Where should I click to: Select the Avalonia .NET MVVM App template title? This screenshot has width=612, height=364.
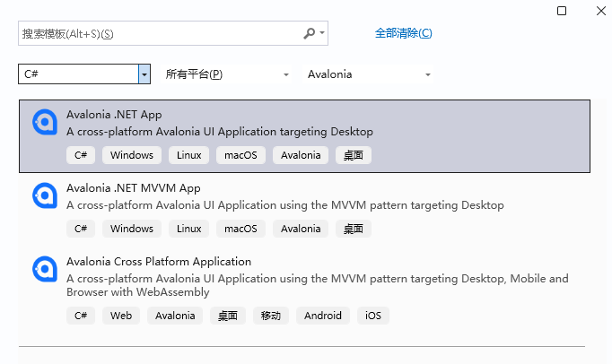point(134,188)
